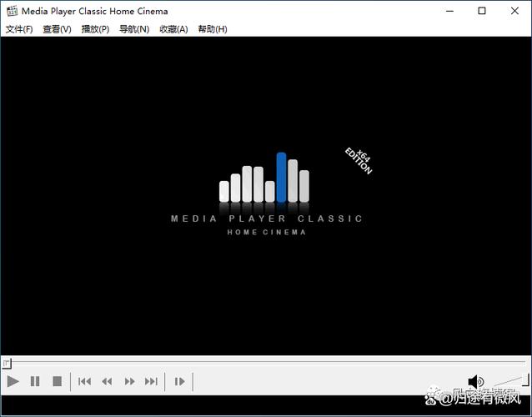Start playback with the Play button
This screenshot has width=532, height=417.
pyautogui.click(x=13, y=381)
